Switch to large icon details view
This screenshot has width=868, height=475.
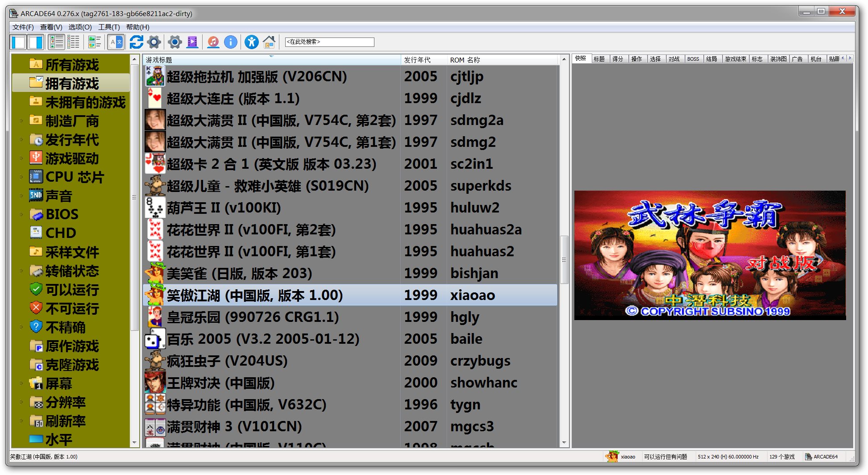57,42
